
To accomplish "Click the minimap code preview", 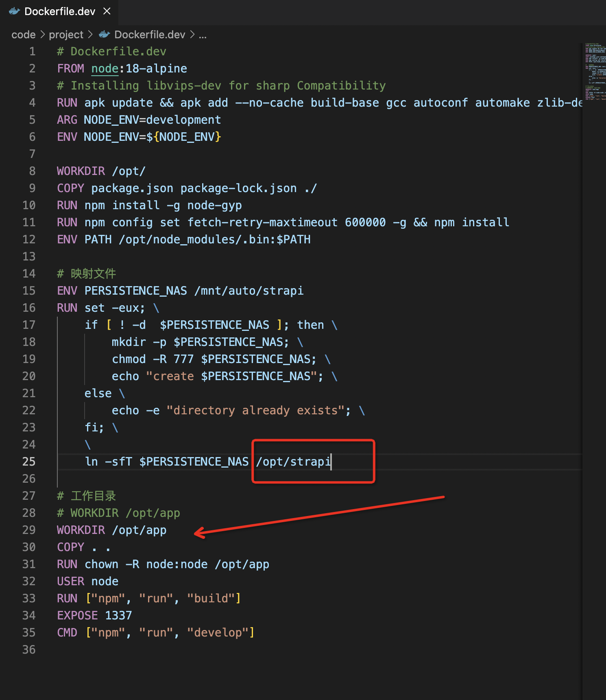I will click(595, 71).
